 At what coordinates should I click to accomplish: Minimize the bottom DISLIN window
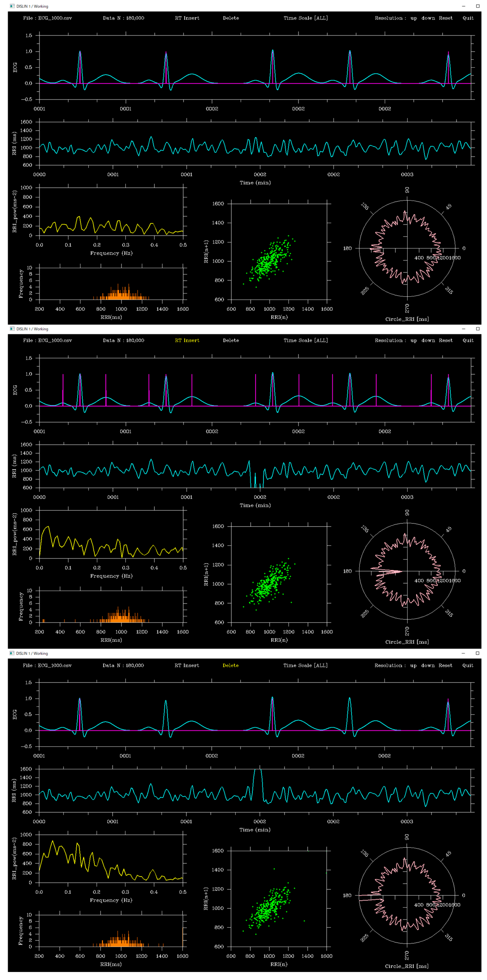tap(463, 653)
